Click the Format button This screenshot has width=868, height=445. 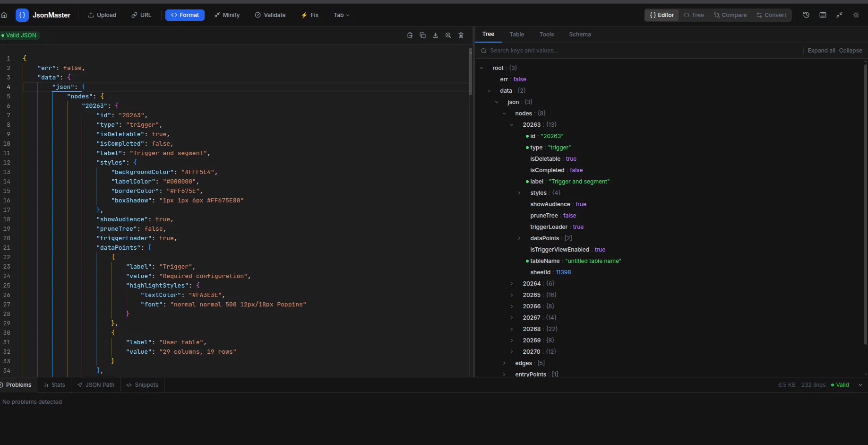[x=185, y=15]
